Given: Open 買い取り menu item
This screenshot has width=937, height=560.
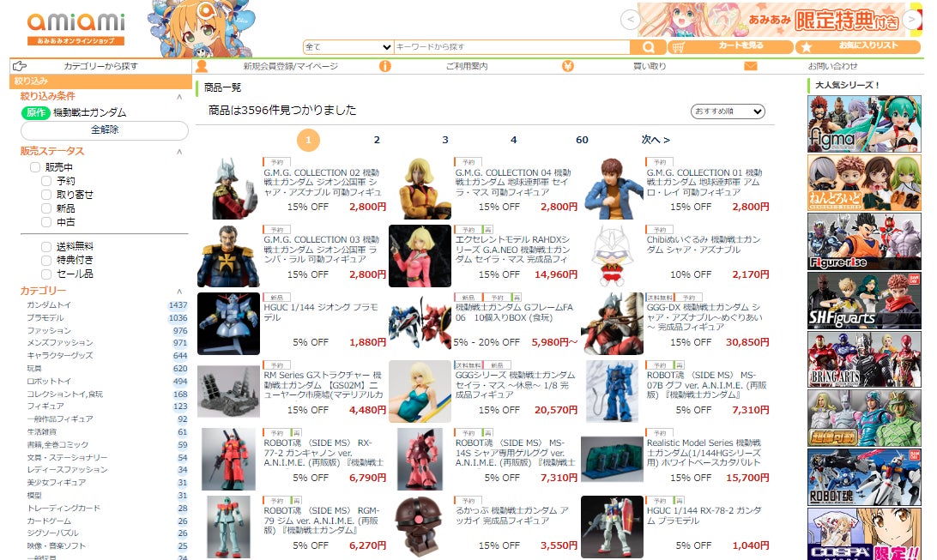Looking at the screenshot, I should click(650, 66).
